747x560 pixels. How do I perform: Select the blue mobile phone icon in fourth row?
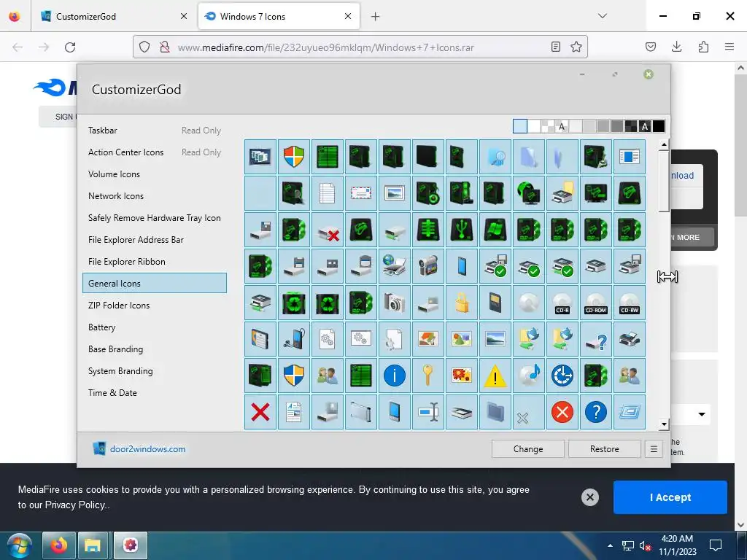(x=462, y=266)
